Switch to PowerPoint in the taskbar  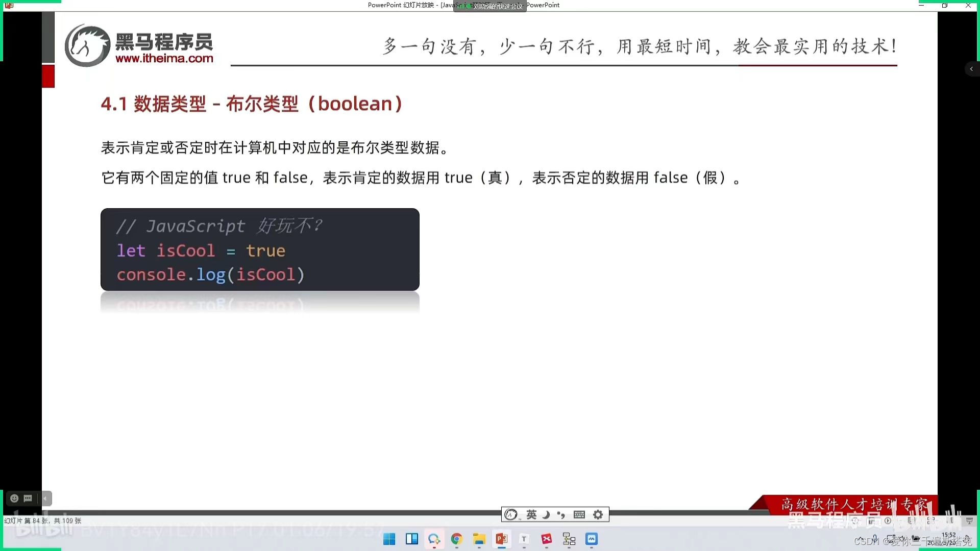pyautogui.click(x=501, y=539)
